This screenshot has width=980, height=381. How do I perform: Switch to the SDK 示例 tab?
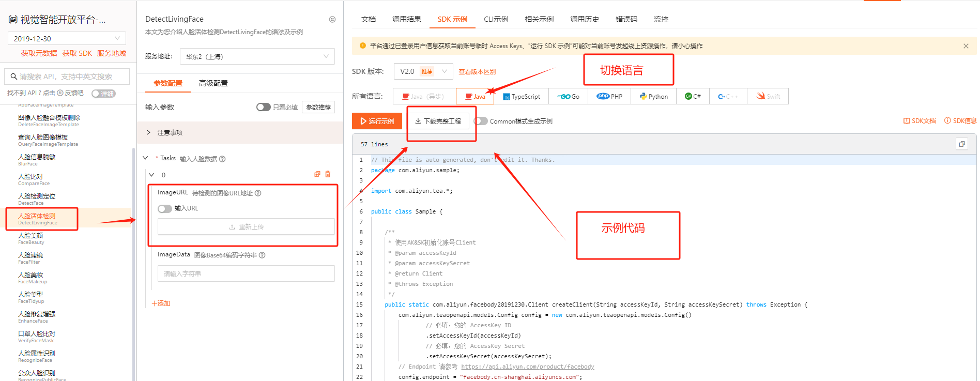click(452, 19)
